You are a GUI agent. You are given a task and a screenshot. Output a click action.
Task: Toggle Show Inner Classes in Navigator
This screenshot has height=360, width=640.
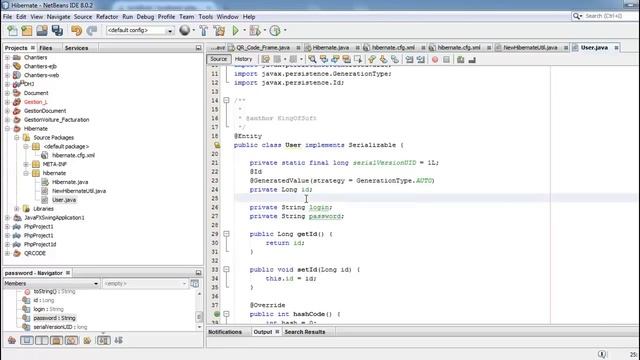point(72,340)
